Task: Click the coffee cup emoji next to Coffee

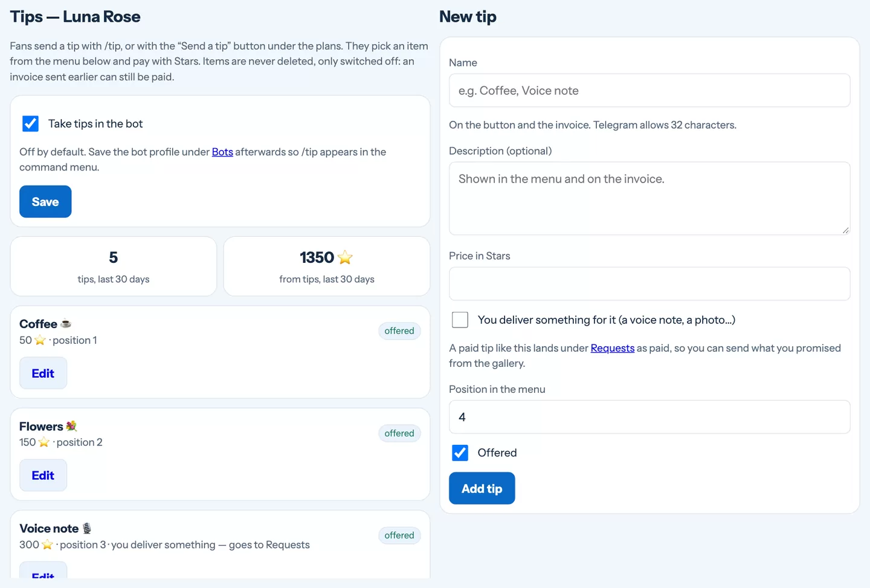Action: coord(66,323)
